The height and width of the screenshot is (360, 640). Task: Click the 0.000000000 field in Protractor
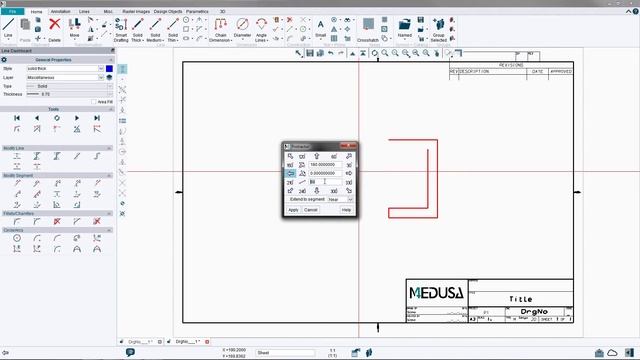coord(325,173)
